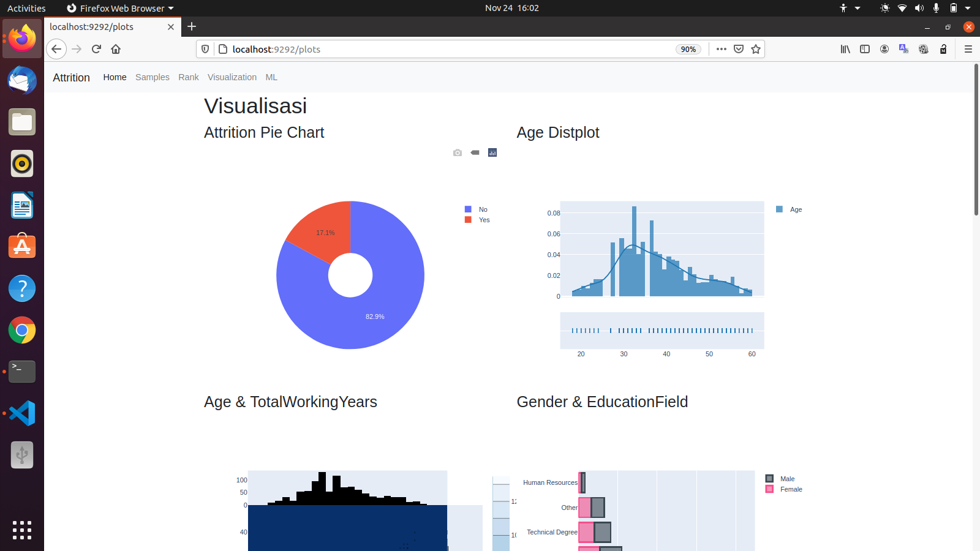Open Firefox account icon
The height and width of the screenshot is (551, 980).
tap(884, 49)
